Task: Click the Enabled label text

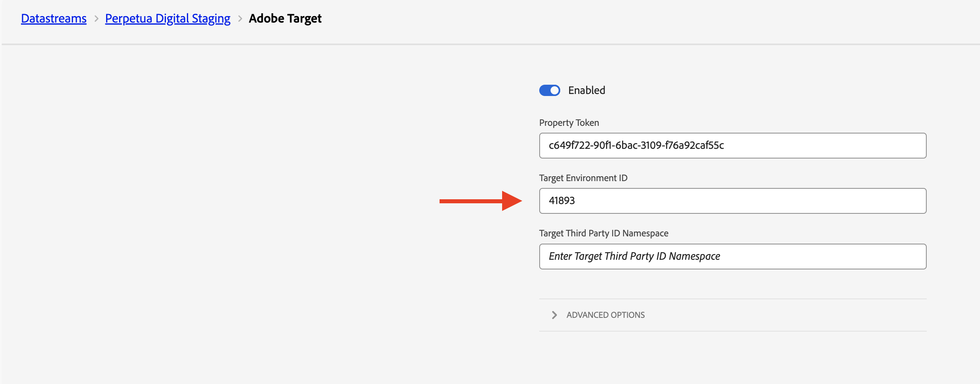Action: tap(586, 90)
